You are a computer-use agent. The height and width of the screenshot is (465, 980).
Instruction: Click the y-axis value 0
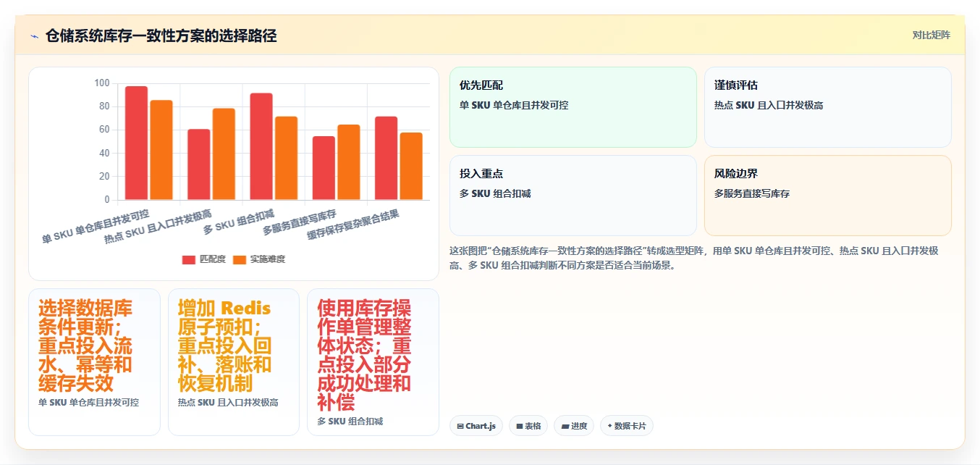coord(107,199)
